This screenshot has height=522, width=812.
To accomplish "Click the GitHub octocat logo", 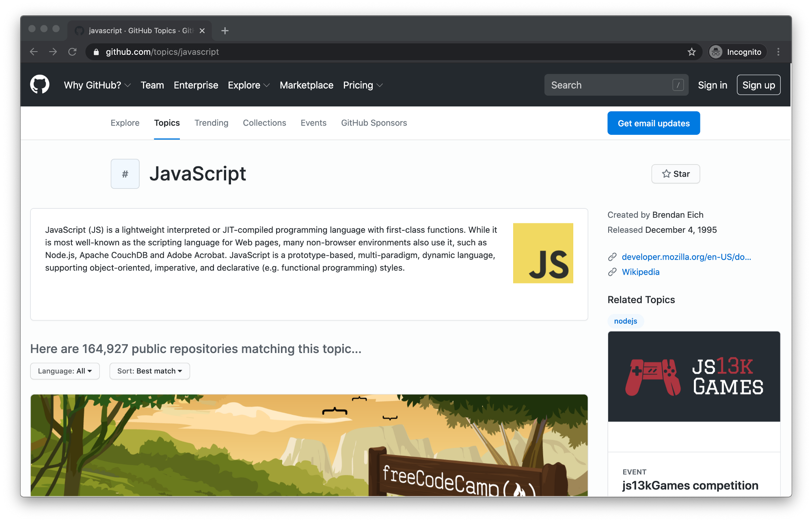I will 40,84.
